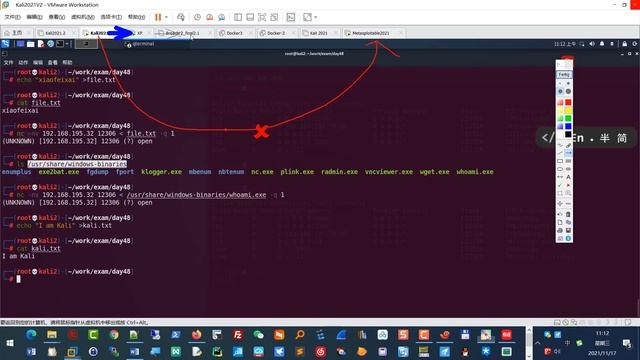The width and height of the screenshot is (640, 360).
Task: Toggle the thumbnail bar view icon
Action: point(250,17)
